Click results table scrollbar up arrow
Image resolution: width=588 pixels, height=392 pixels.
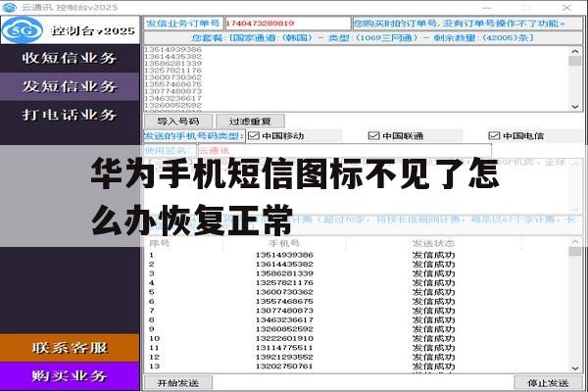[575, 242]
